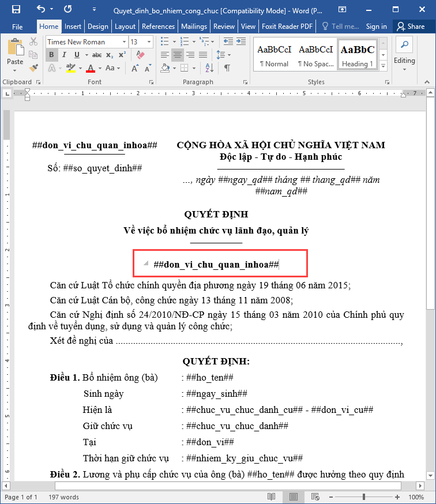Screen dimensions: 436x504
Task: Click the Share button
Action: (x=411, y=27)
